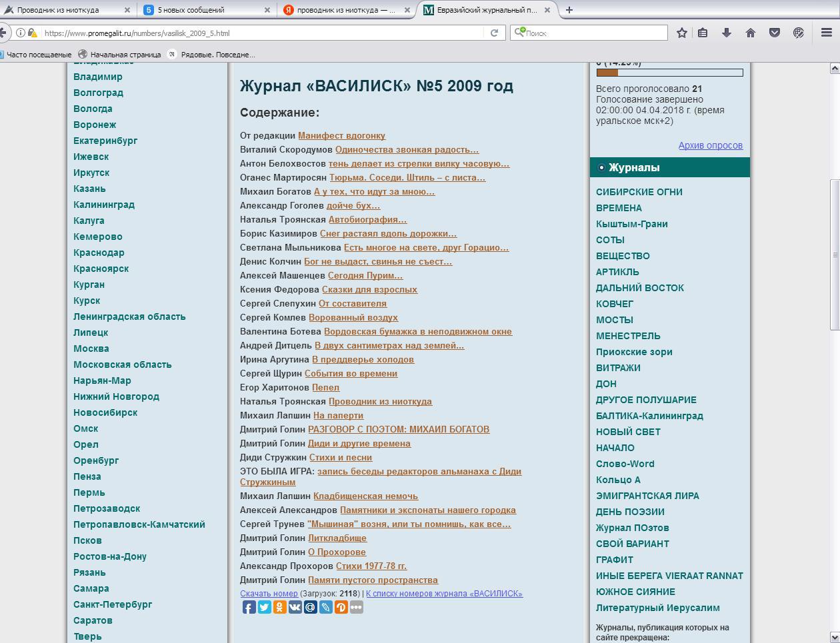The image size is (840, 643).
Task: Open the Firefox hamburger menu
Action: pyautogui.click(x=827, y=33)
